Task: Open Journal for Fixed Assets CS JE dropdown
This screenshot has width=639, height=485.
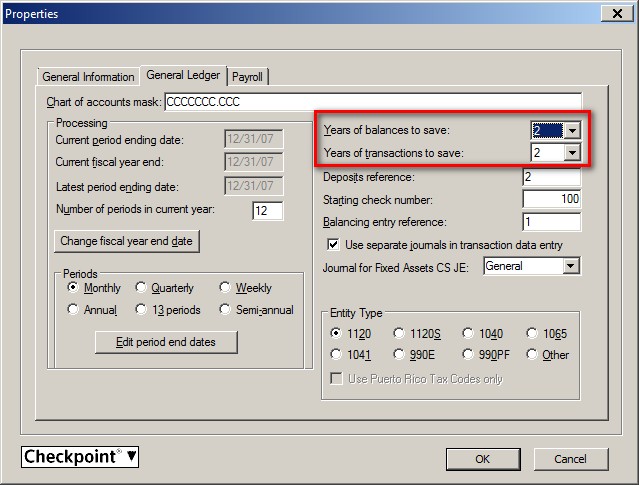Action: tap(570, 266)
